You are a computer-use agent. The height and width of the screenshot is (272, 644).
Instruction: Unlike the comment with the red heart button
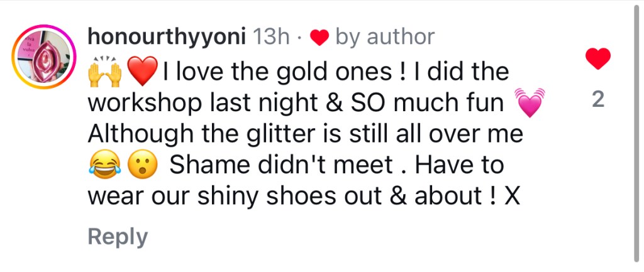(x=598, y=60)
